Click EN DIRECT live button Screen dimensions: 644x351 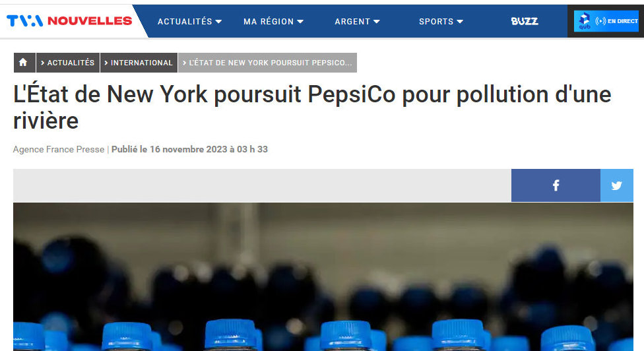(x=606, y=21)
